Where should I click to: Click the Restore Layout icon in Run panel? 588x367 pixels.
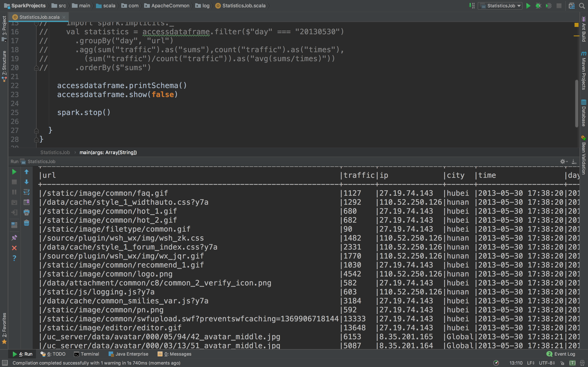tap(14, 225)
